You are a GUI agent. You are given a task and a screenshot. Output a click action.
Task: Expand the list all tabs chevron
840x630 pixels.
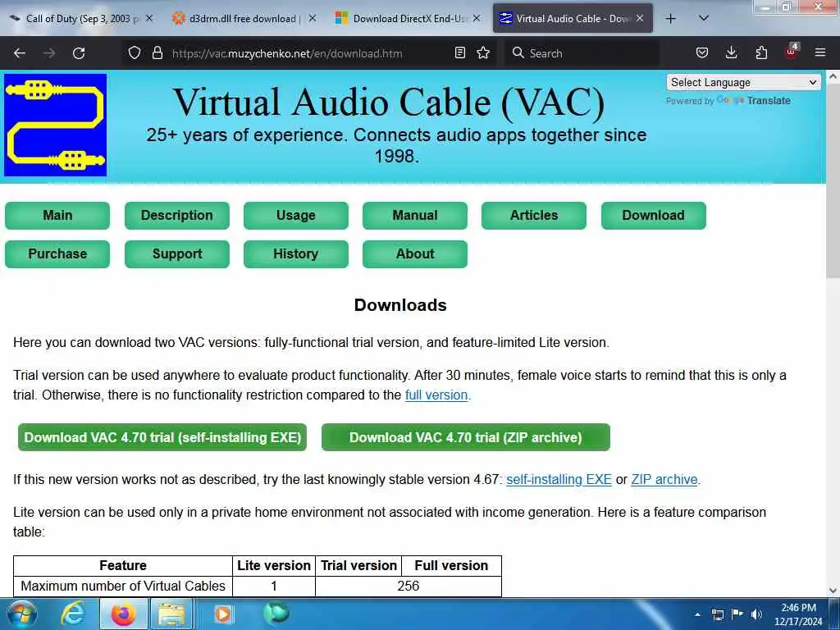pyautogui.click(x=704, y=18)
